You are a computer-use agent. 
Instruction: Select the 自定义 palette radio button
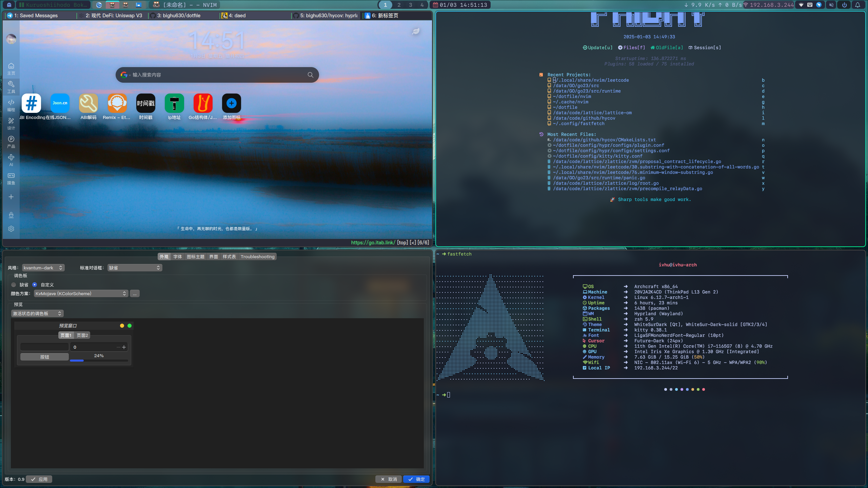pyautogui.click(x=35, y=285)
